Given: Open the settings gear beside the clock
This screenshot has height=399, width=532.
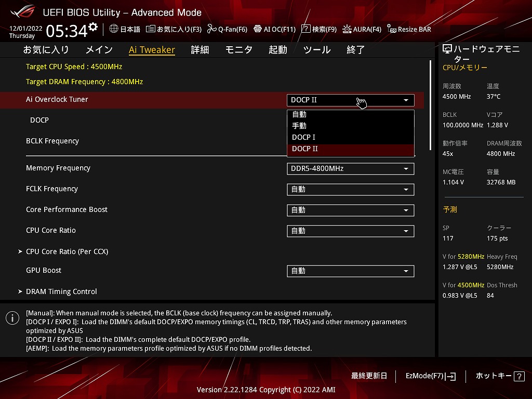Looking at the screenshot, I should (x=93, y=27).
